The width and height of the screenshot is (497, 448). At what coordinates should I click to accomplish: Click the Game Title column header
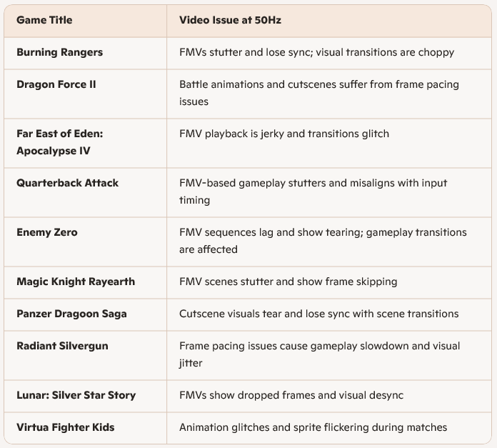(x=44, y=20)
